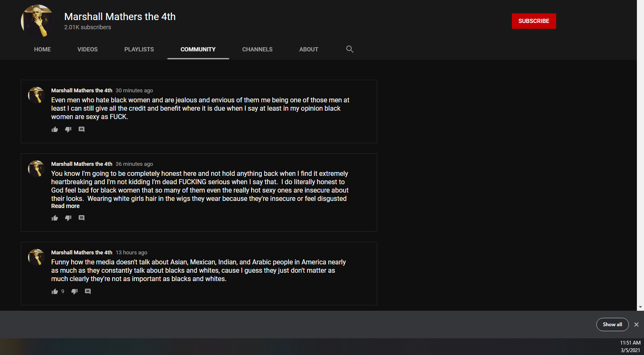
Task: Open the channel avatar in the header
Action: click(38, 21)
